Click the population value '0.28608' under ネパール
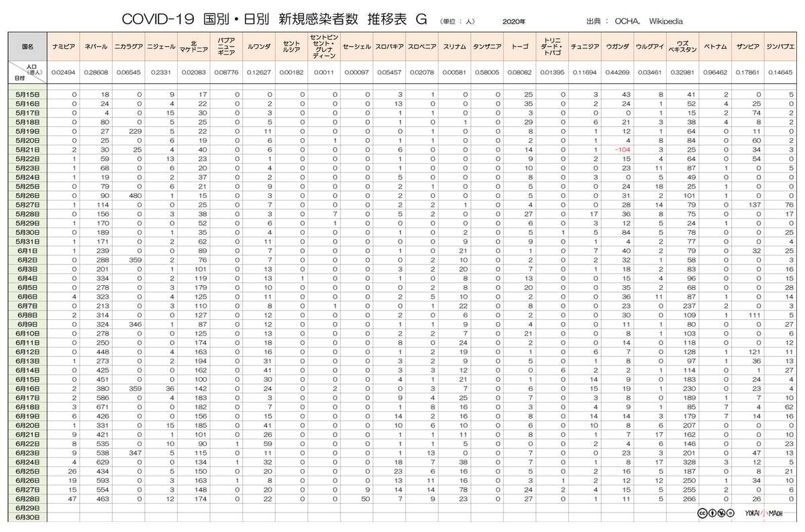This screenshot has width=805, height=532. click(x=97, y=71)
